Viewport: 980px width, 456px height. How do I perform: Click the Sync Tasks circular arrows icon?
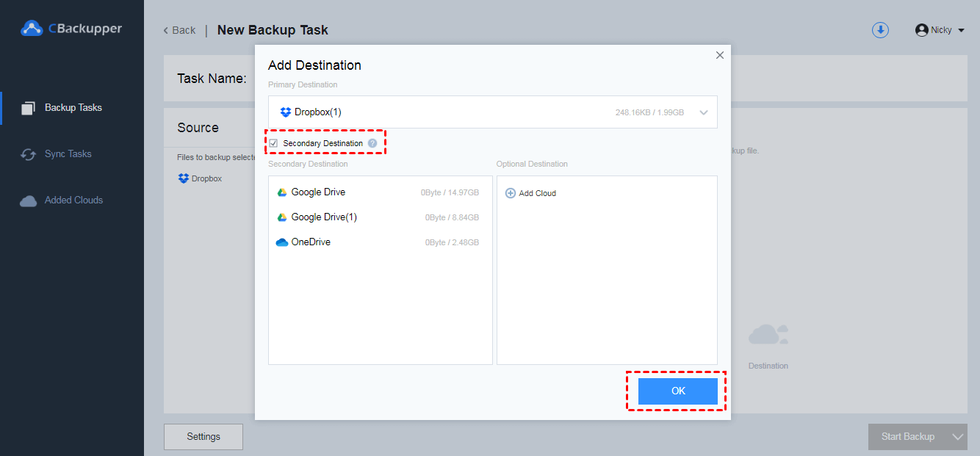pyautogui.click(x=28, y=154)
